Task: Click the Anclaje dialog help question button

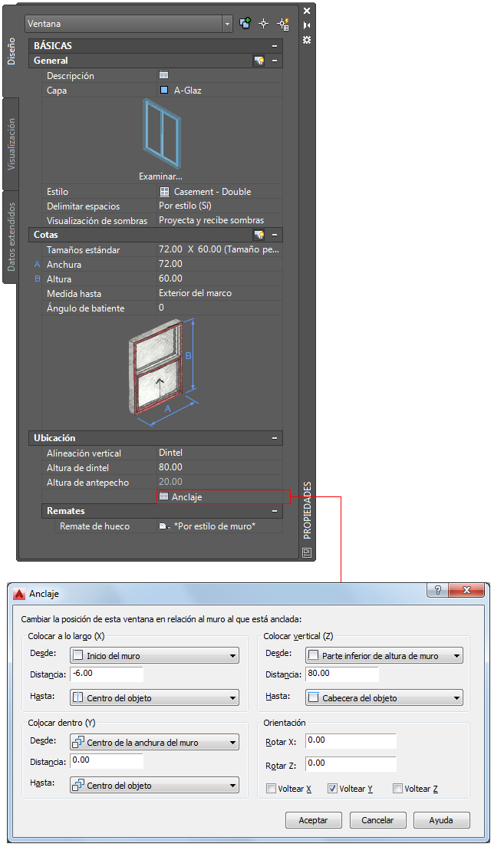Action: point(437,590)
